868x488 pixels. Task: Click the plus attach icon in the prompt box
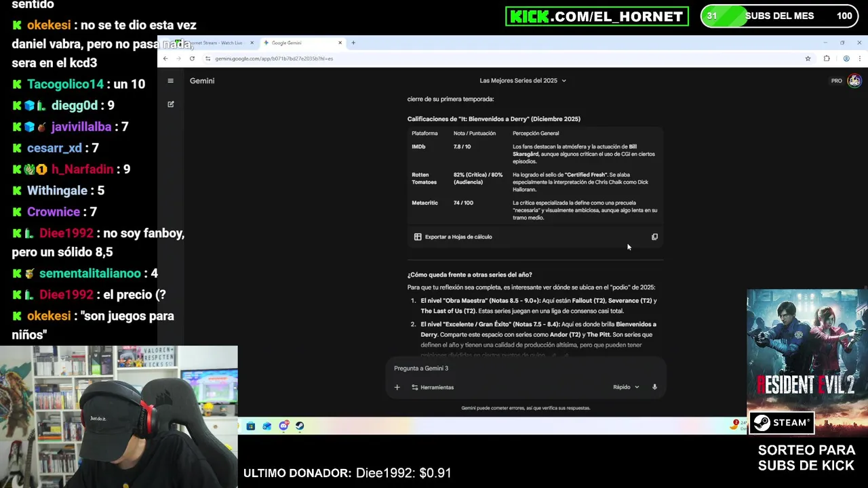tap(397, 387)
